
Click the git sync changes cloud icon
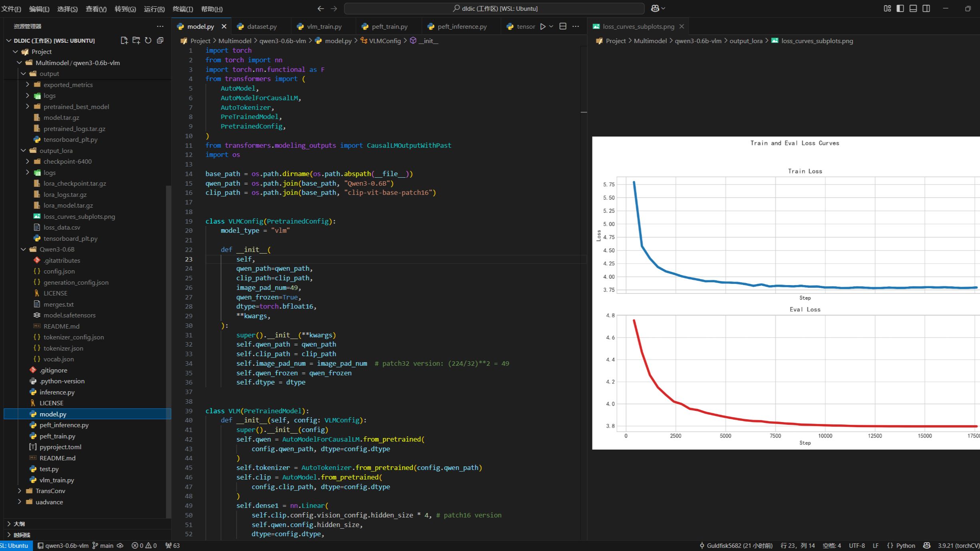(x=120, y=546)
